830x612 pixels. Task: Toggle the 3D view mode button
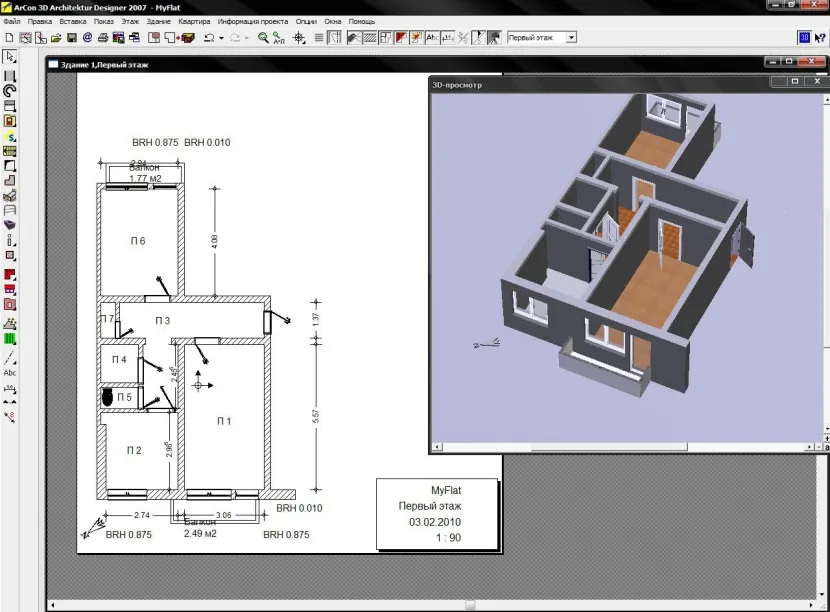point(803,37)
